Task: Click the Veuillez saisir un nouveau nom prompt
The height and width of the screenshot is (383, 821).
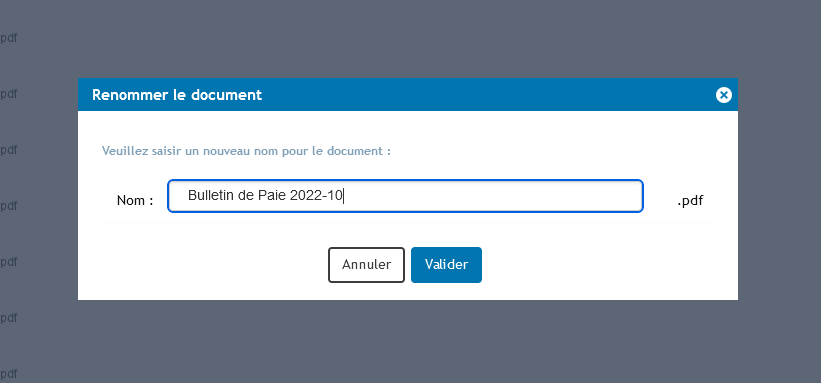Action: pyautogui.click(x=246, y=151)
